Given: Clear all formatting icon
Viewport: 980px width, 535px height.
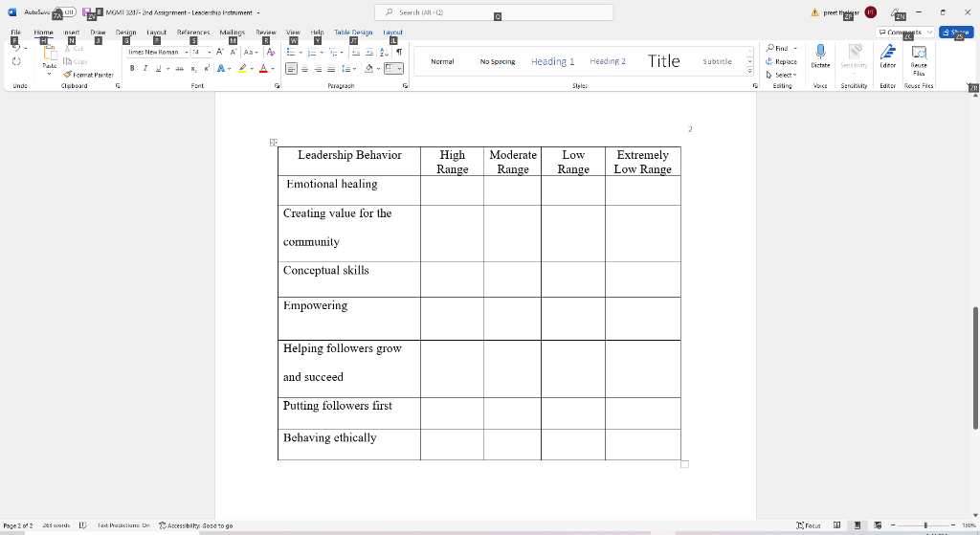Looking at the screenshot, I should [271, 52].
